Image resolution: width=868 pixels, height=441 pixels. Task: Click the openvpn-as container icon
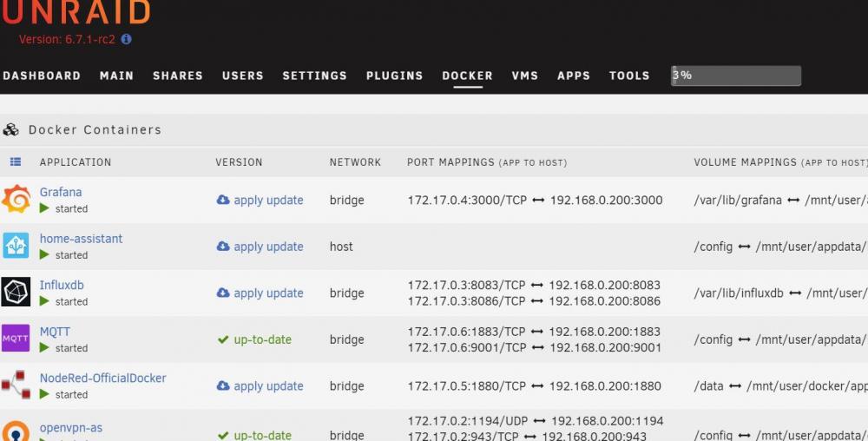click(16, 431)
